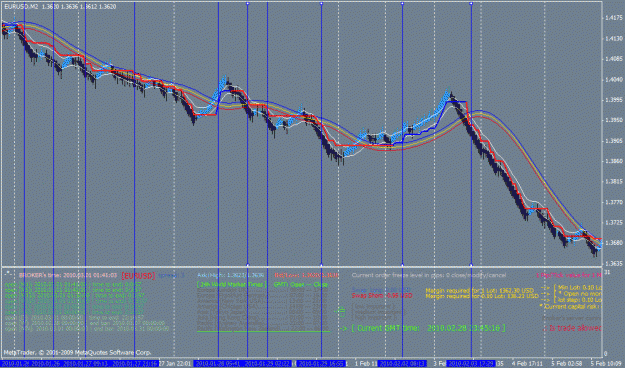
Task: Click the 1.3770 price level on axis
Action: (614, 202)
